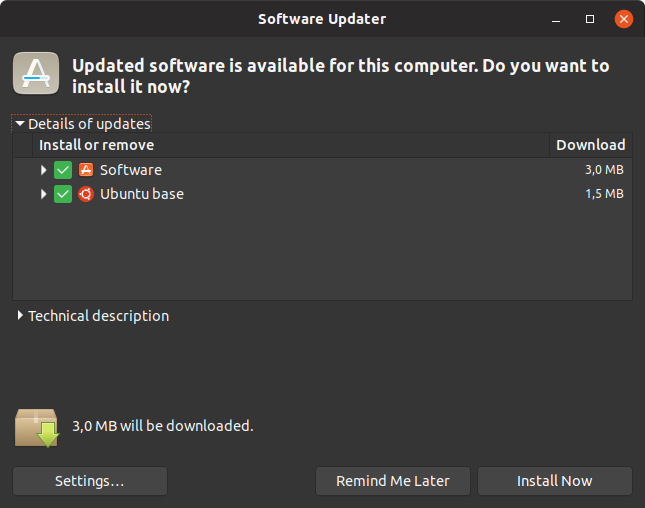This screenshot has height=508, width=645.
Task: Uncheck the Software updates checkbox
Action: [x=63, y=170]
